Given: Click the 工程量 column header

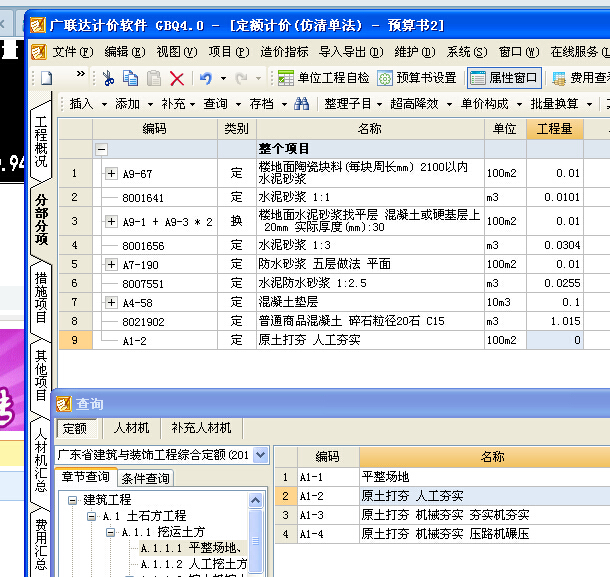Looking at the screenshot, I should pyautogui.click(x=555, y=129).
